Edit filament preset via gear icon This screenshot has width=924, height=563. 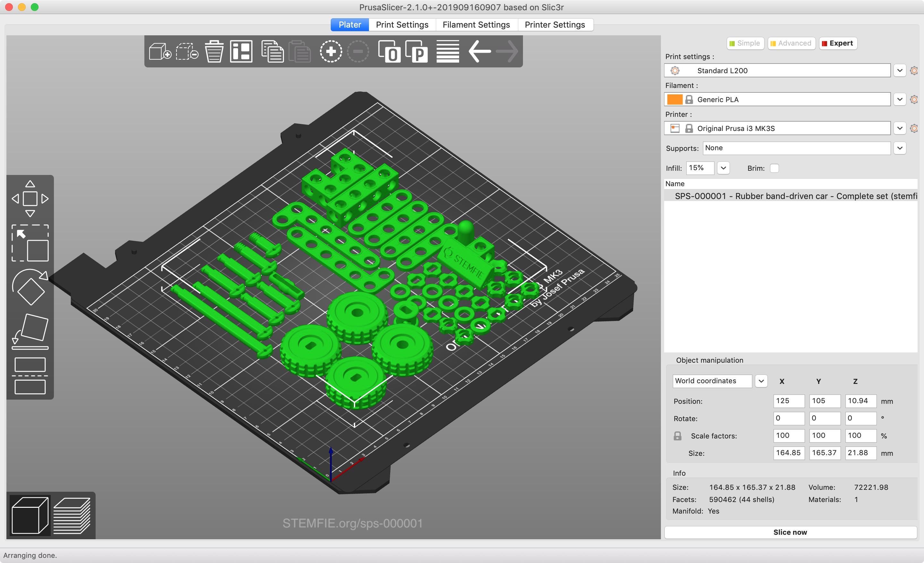[x=914, y=100]
